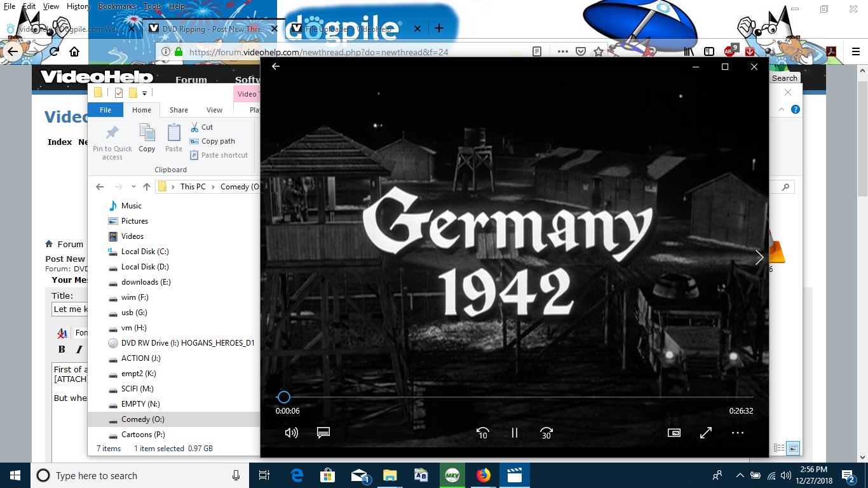Click the video seek bar position knob
This screenshot has height=488, width=868.
tap(284, 397)
